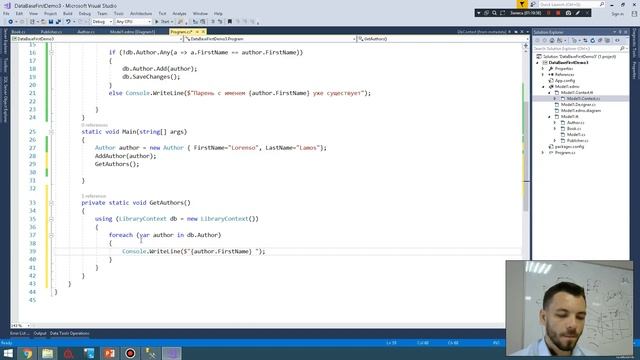Viewport: 640px width, 360px height.
Task: Expand the Properties node in Solution Explorer
Action: pos(543,69)
